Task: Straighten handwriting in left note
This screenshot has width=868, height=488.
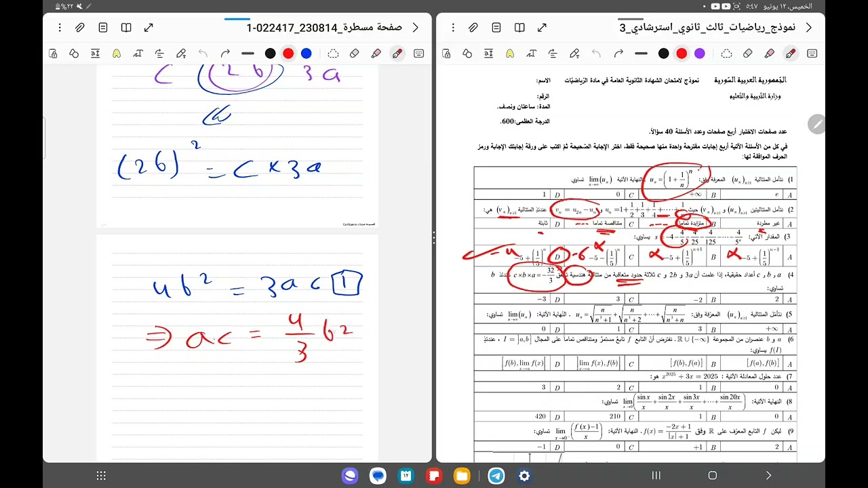Action: (x=159, y=54)
